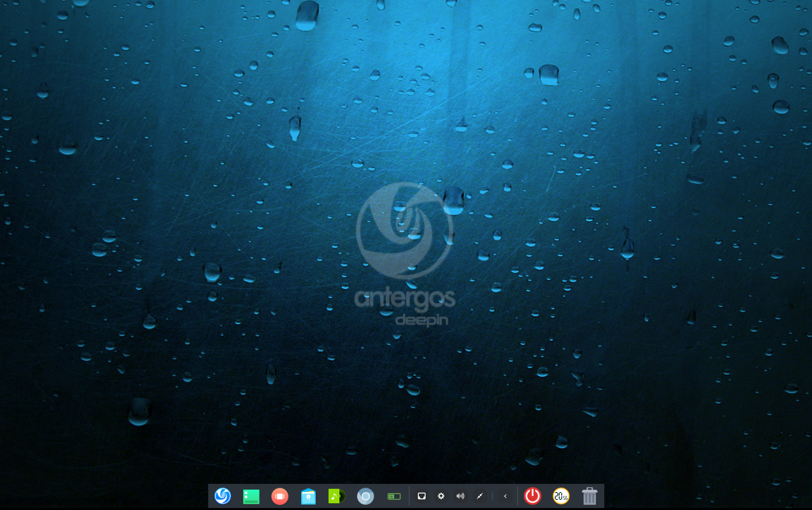Click the separator left of power button
This screenshot has height=510, width=812.
tap(518, 496)
